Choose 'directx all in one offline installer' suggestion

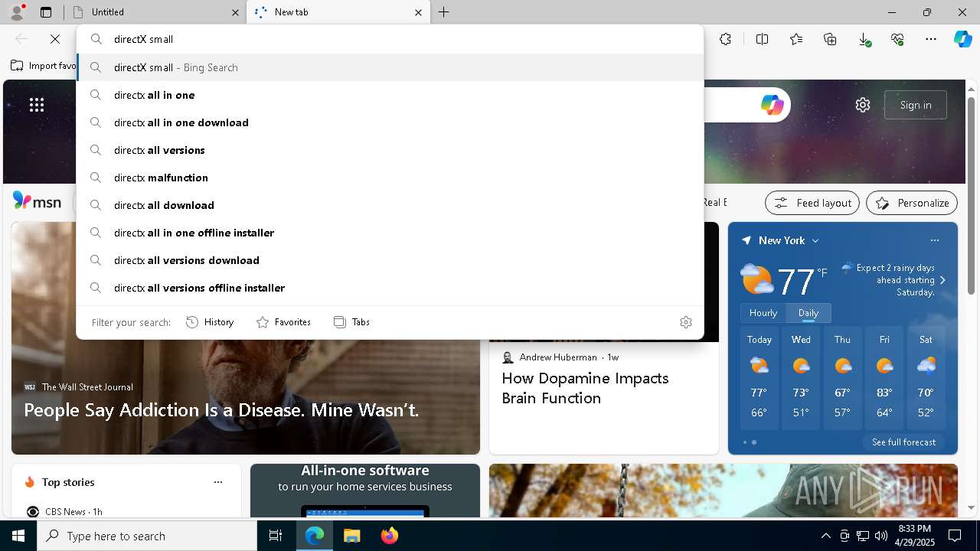[390, 233]
